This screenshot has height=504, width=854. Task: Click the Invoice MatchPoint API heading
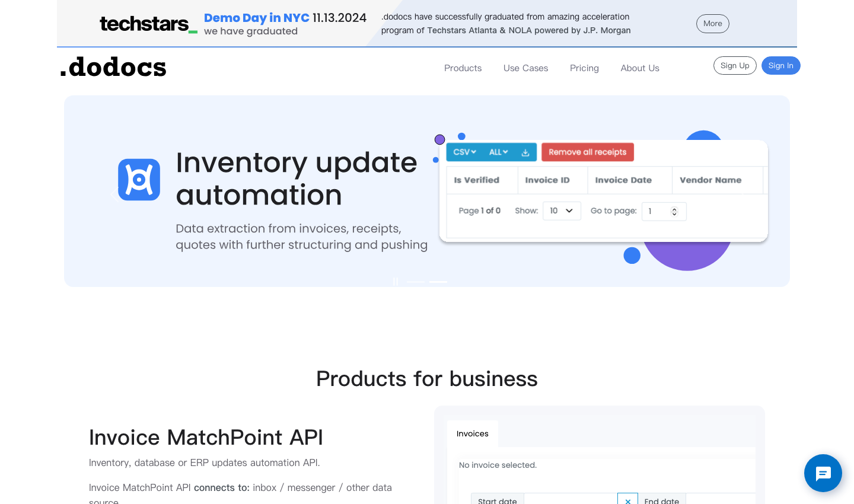[206, 438]
